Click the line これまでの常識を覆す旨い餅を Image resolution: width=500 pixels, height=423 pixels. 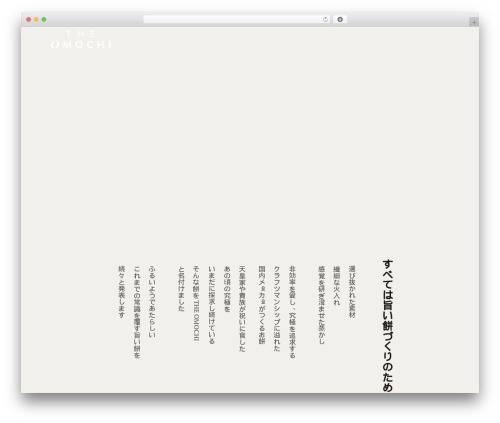(x=137, y=312)
